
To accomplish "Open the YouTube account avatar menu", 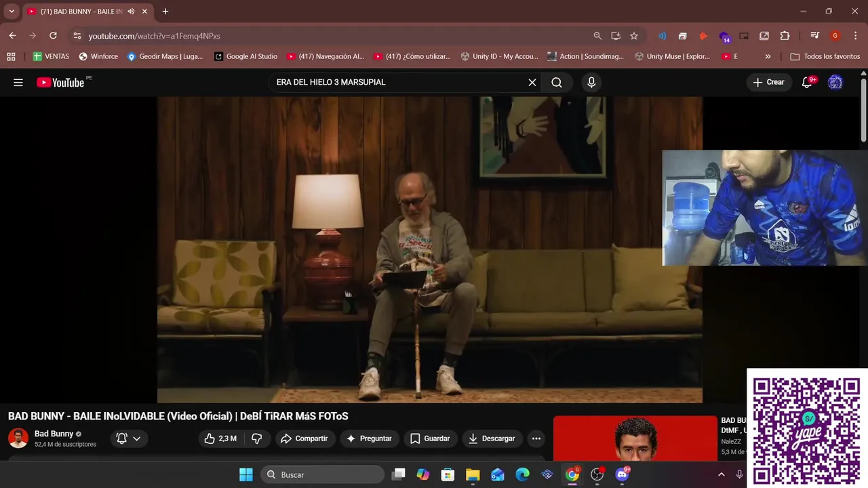I will [835, 83].
